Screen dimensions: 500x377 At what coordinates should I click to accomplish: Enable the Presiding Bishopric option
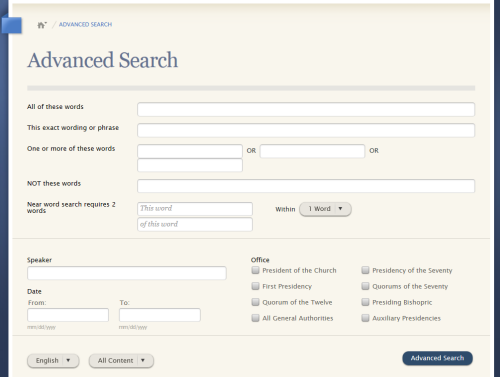pos(365,302)
